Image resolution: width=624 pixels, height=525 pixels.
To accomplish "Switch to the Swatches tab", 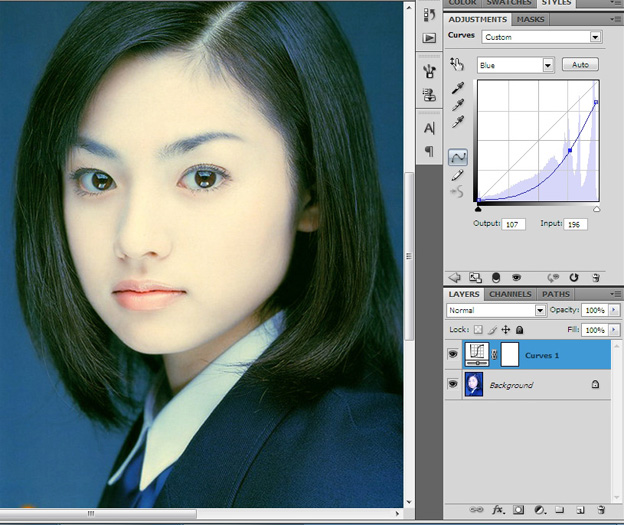I will [x=509, y=3].
